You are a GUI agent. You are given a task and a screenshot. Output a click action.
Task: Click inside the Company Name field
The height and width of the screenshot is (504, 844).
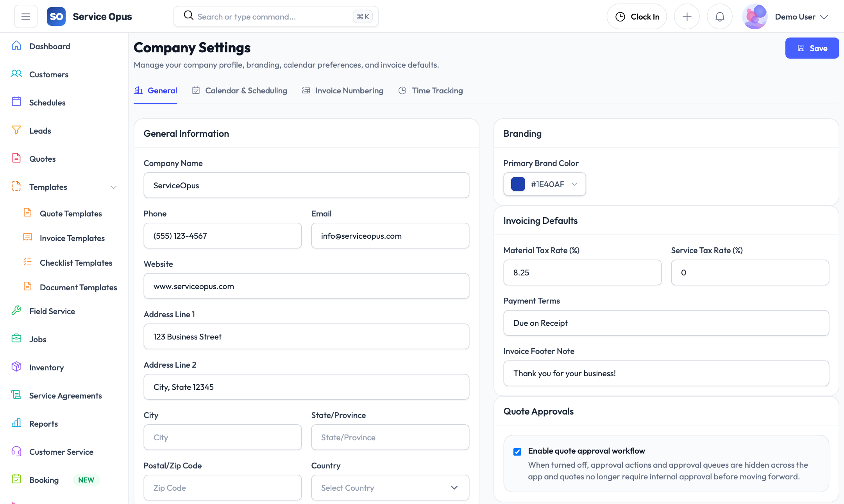point(306,185)
